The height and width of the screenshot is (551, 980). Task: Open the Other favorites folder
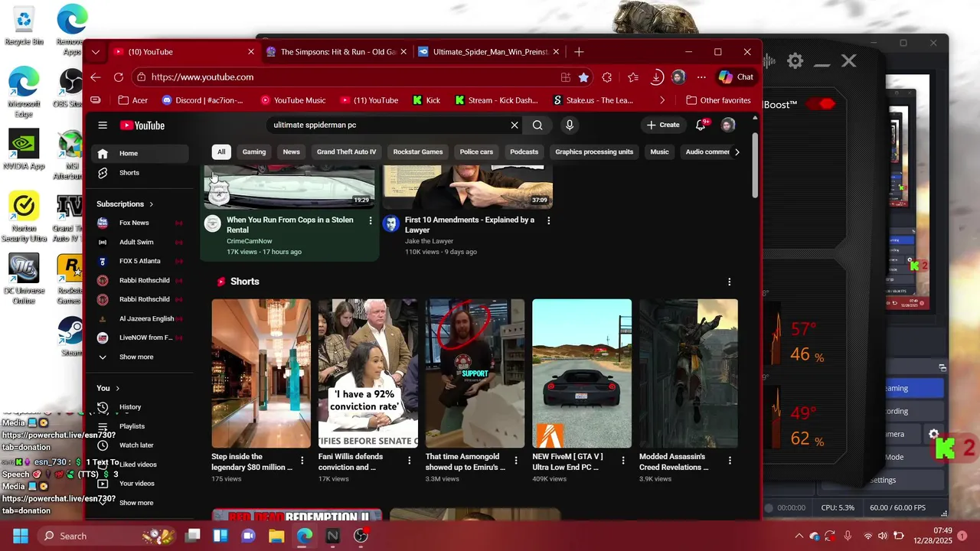tap(718, 100)
